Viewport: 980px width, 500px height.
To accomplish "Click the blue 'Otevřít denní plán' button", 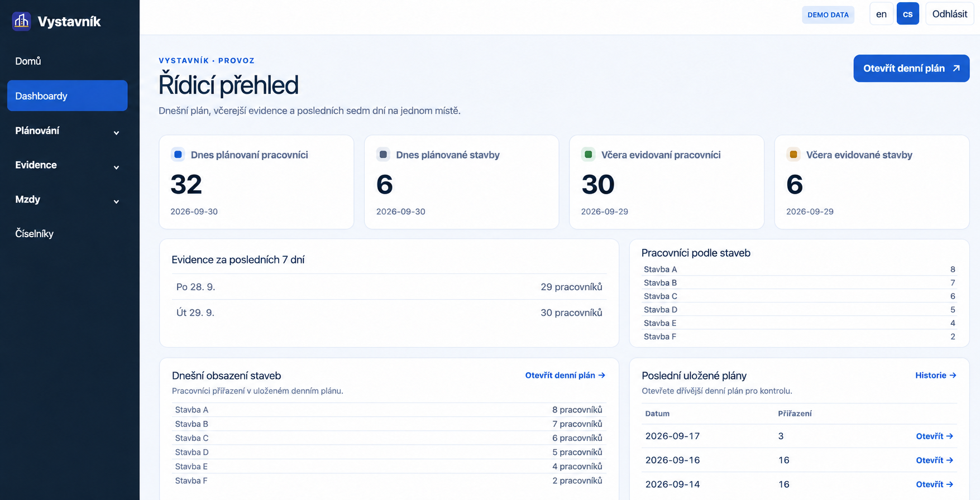I will [911, 68].
